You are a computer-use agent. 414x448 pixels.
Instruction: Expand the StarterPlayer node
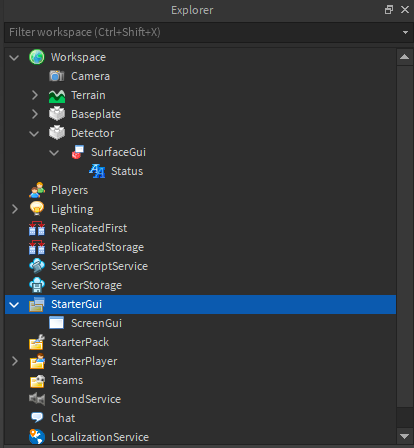point(15,361)
